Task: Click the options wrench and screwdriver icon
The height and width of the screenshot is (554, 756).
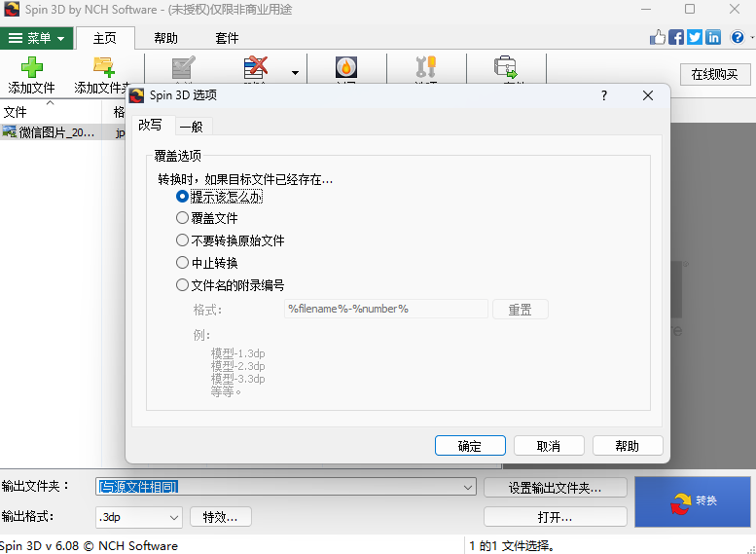Action: coord(426,67)
